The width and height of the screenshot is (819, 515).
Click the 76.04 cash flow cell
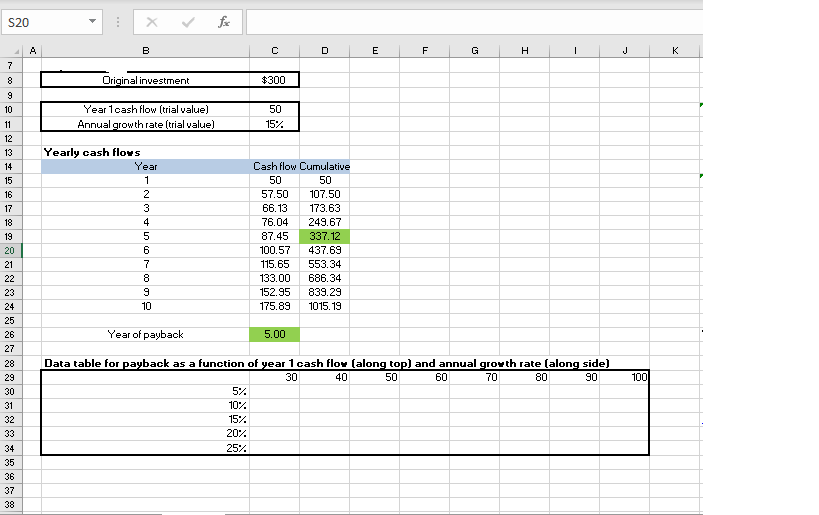[275, 223]
